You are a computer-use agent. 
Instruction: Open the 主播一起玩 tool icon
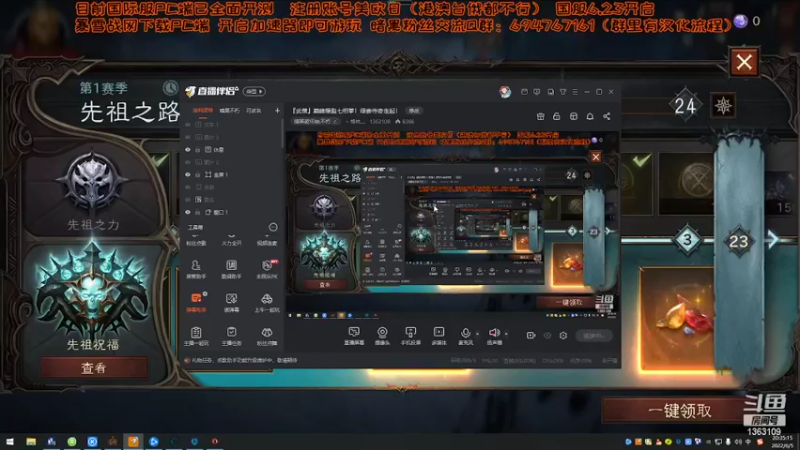(x=196, y=336)
